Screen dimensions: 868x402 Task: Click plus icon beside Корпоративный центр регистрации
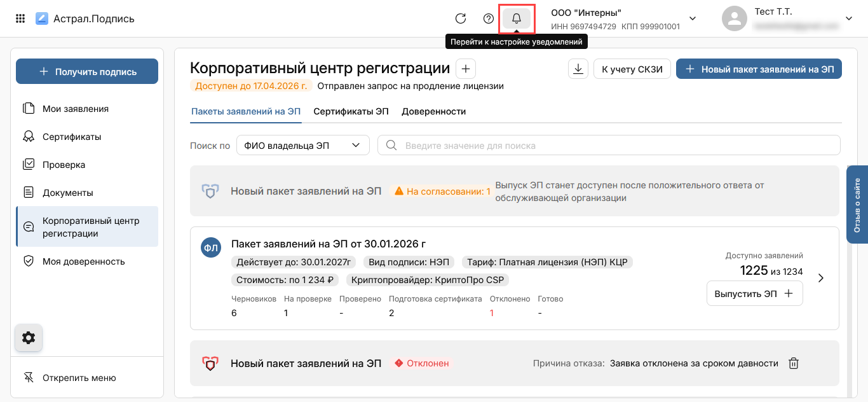465,69
